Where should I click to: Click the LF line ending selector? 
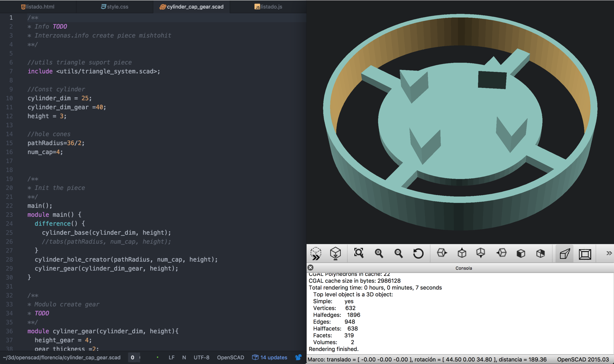point(171,358)
